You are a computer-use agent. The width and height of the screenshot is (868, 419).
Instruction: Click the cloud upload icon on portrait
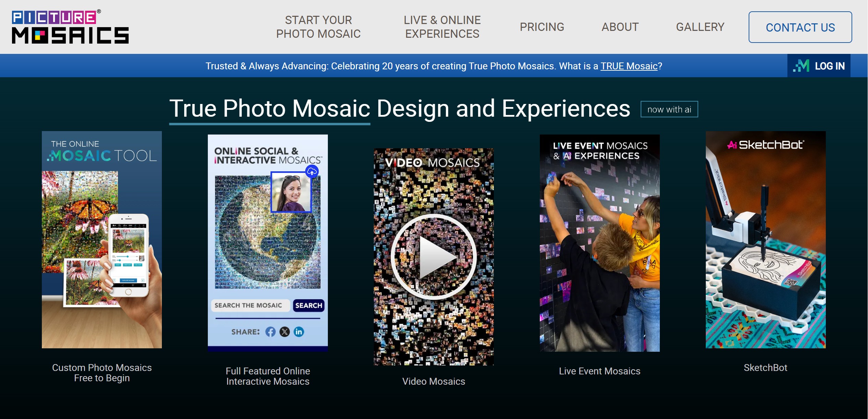[312, 171]
